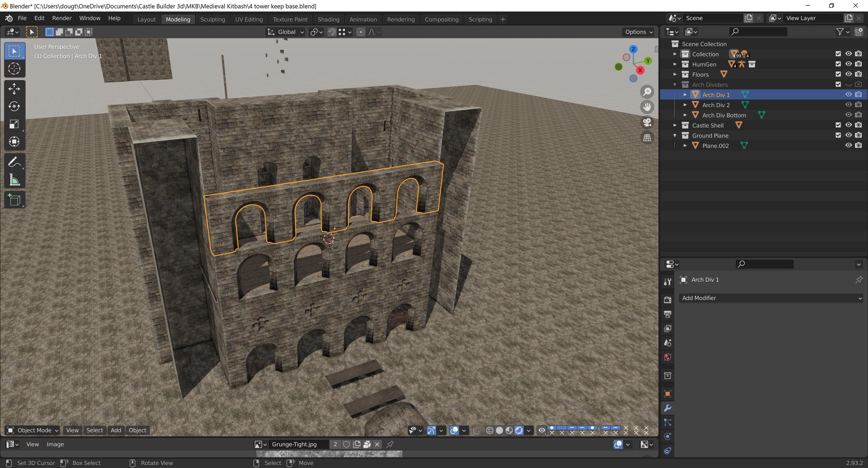The image size is (868, 468).
Task: Open the Render Properties tab
Action: click(667, 299)
